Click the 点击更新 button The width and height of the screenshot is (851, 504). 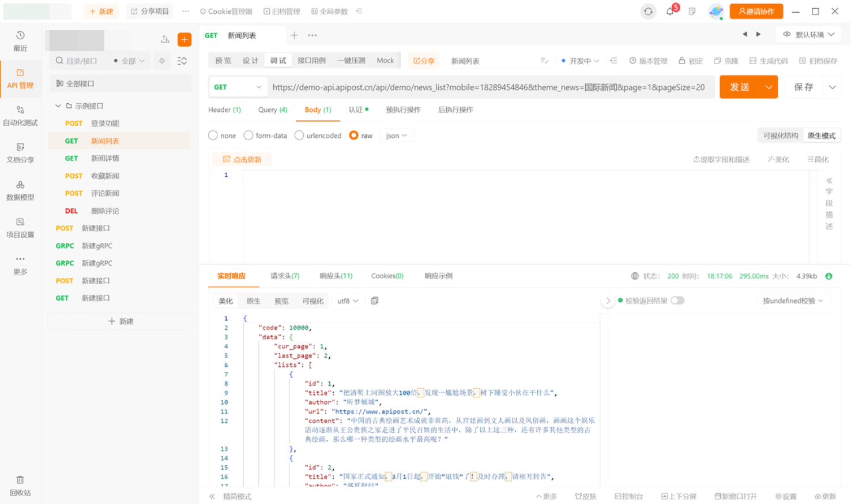(242, 159)
